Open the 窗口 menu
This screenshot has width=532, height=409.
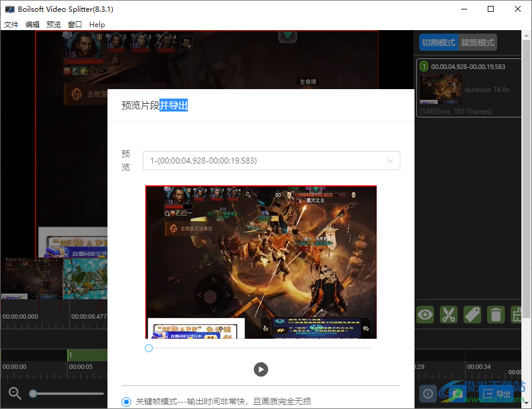tap(74, 24)
